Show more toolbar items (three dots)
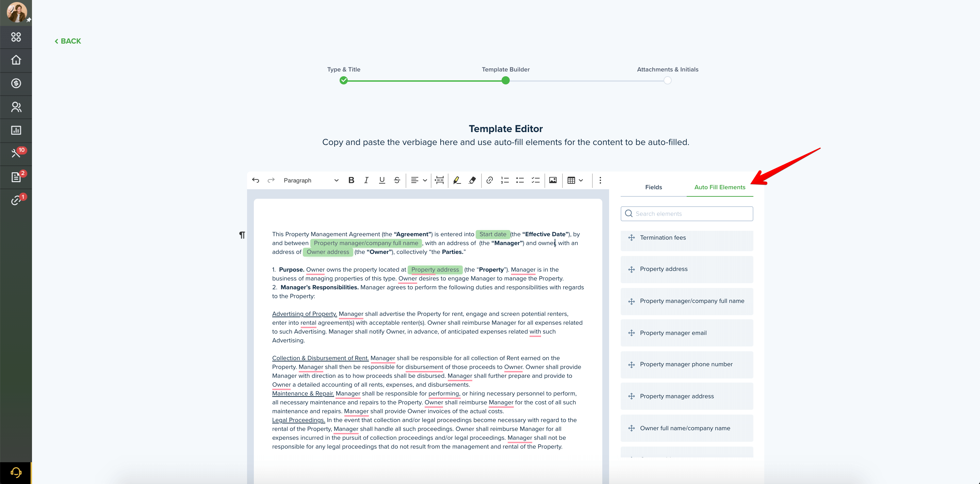 click(x=600, y=180)
